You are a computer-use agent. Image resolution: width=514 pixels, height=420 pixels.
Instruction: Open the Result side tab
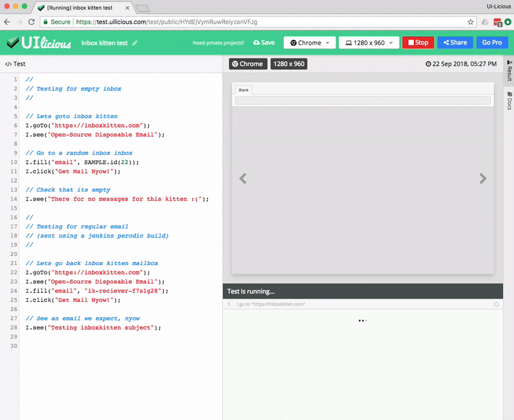(x=509, y=71)
